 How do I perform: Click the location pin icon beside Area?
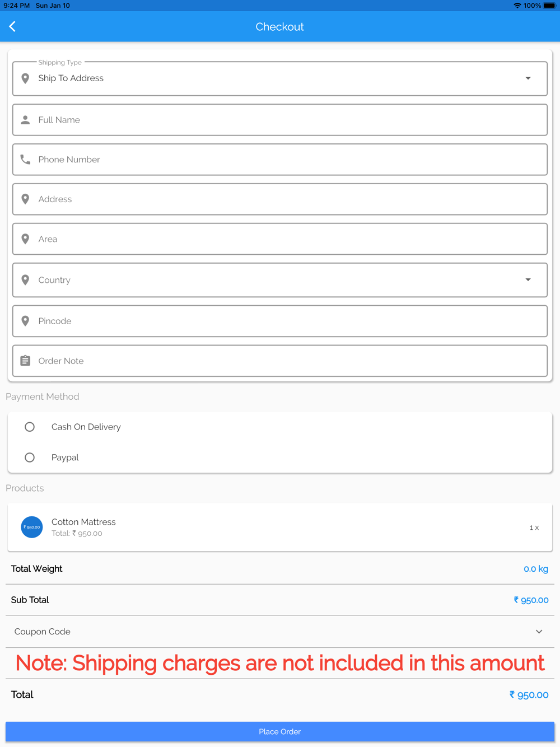pos(25,239)
